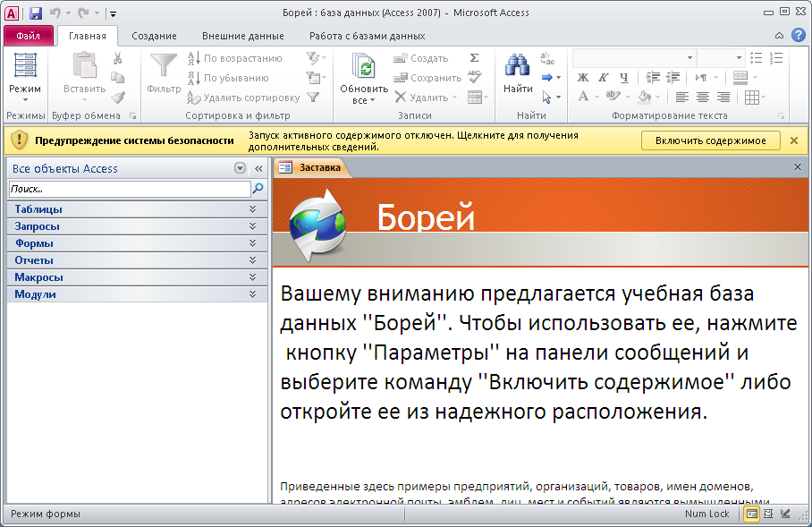
Task: Switch to the Создание tab
Action: [154, 36]
